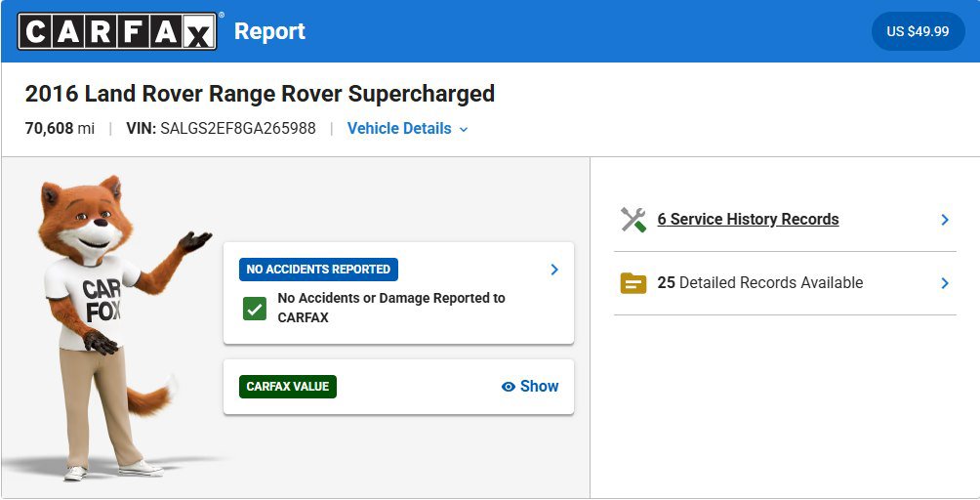Screen dimensions: 980x500
Task: Click the VIN SALGS2EF8GA265988 text
Action: point(221,129)
